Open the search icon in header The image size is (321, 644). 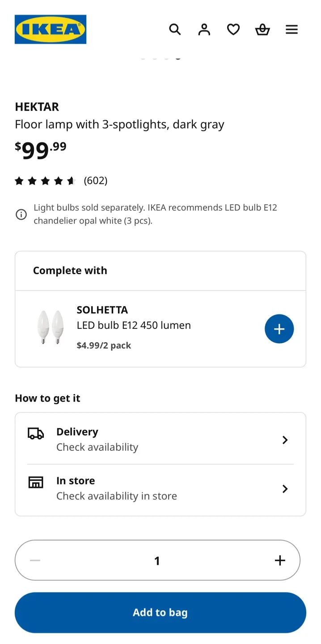tap(175, 30)
